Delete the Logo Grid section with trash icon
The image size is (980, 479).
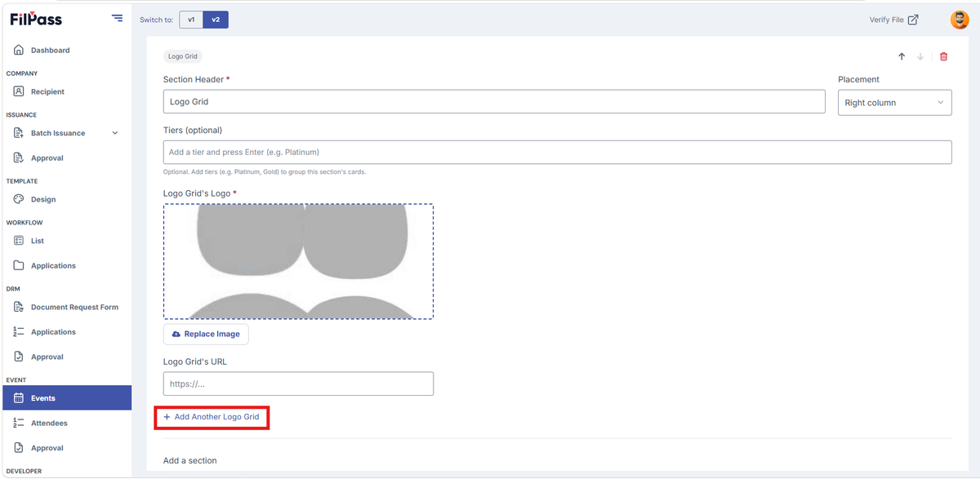pyautogui.click(x=944, y=57)
